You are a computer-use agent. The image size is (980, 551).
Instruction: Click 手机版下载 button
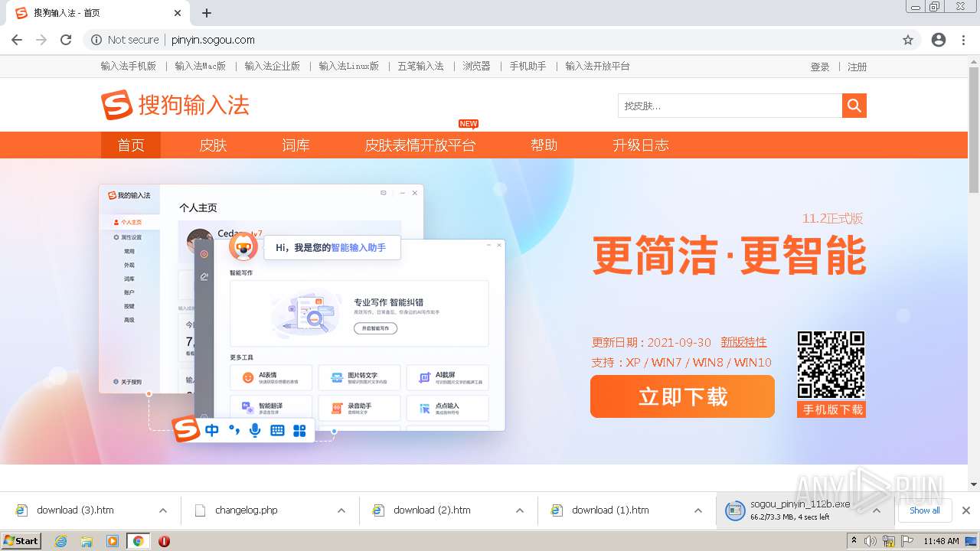click(831, 409)
